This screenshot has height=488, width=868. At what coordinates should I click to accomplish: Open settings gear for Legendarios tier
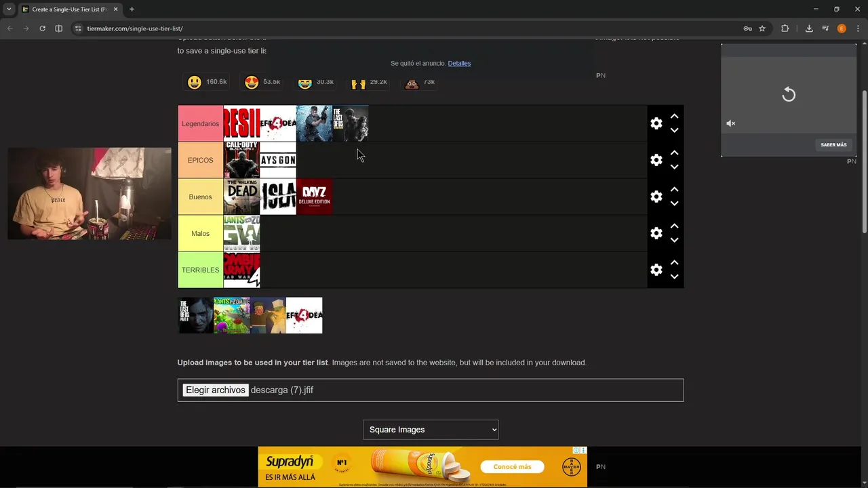(656, 123)
